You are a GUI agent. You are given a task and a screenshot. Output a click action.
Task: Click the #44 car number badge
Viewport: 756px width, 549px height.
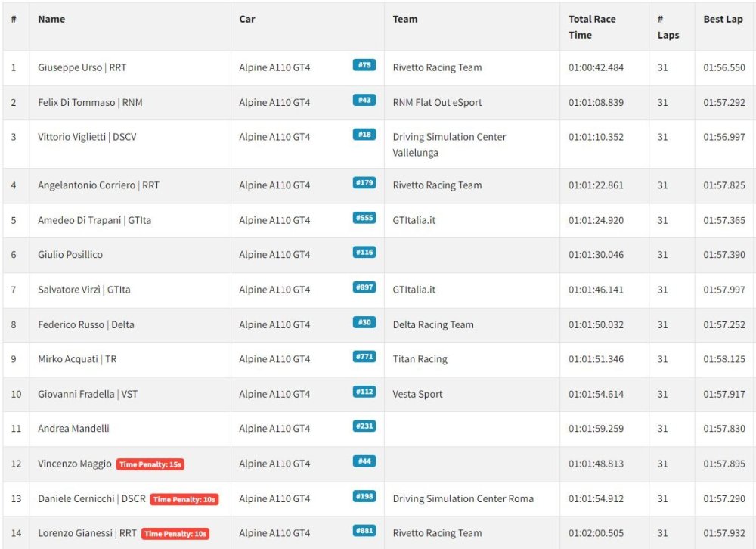pos(364,461)
